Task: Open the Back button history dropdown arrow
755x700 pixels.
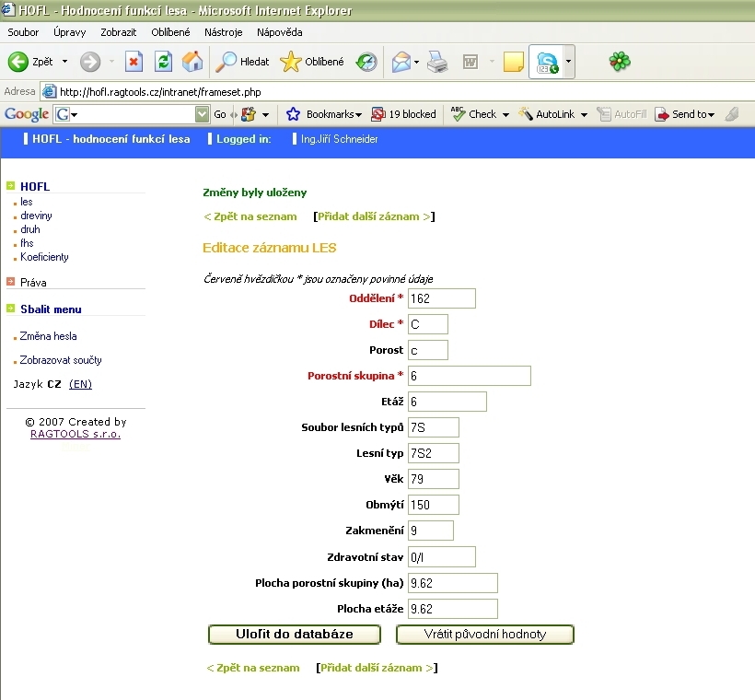Action: click(x=64, y=62)
